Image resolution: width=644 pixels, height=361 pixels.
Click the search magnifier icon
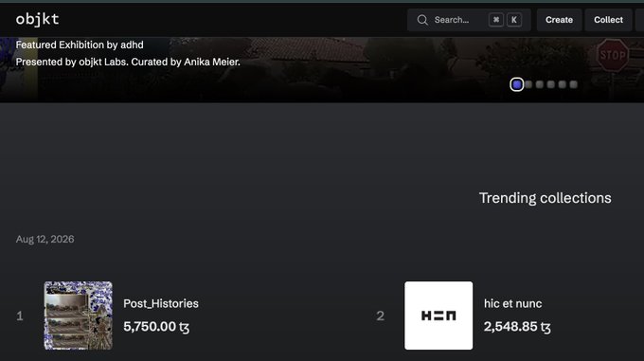click(422, 20)
